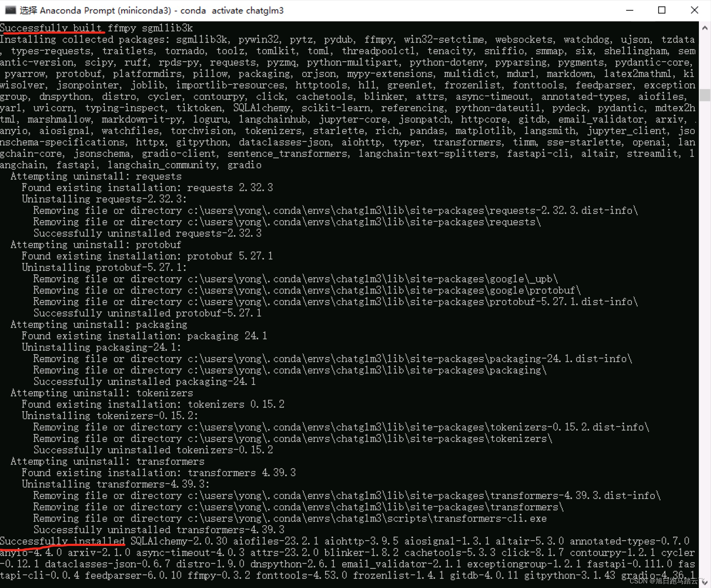Viewport: 711px width, 588px height.
Task: Click the 'transformers-cli.exe' path text
Action: tap(489, 518)
